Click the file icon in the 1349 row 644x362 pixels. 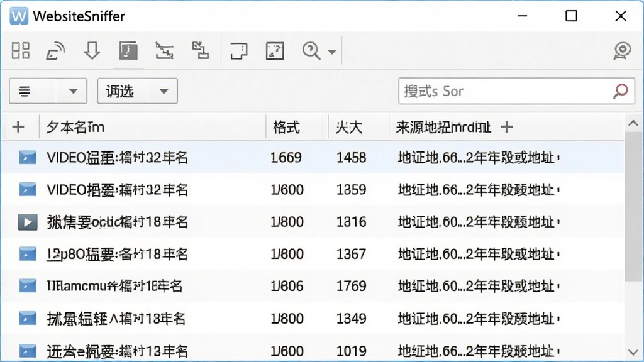(28, 319)
